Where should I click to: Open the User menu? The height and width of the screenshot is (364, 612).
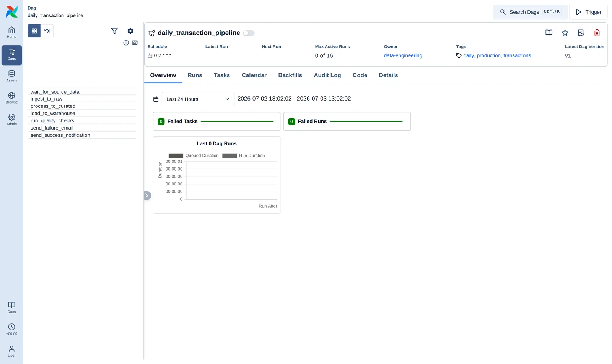point(11,351)
